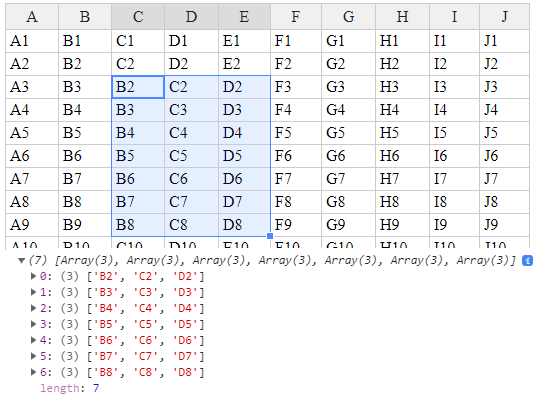This screenshot has width=537, height=397.
Task: Click cell containing F5
Action: tap(296, 133)
